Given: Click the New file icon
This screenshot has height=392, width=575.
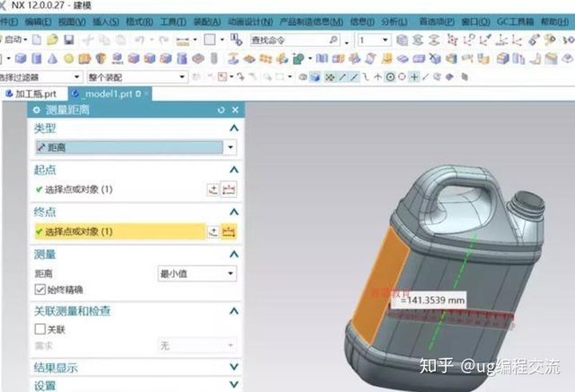Looking at the screenshot, I should click(x=37, y=40).
